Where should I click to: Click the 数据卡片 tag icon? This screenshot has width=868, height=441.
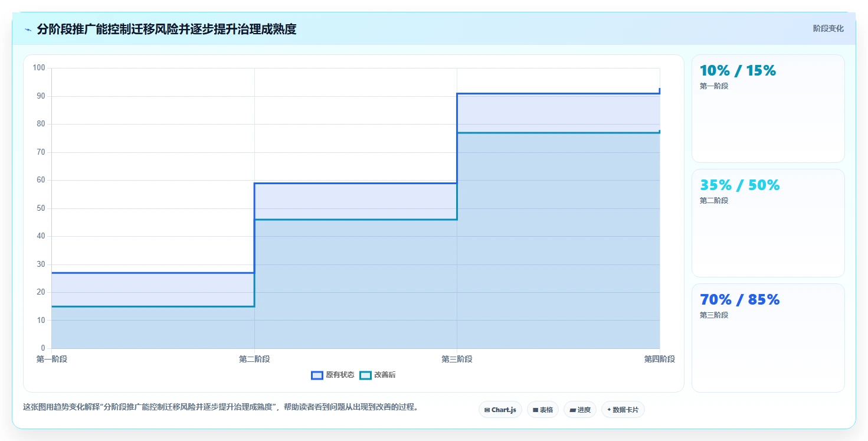[x=609, y=409]
